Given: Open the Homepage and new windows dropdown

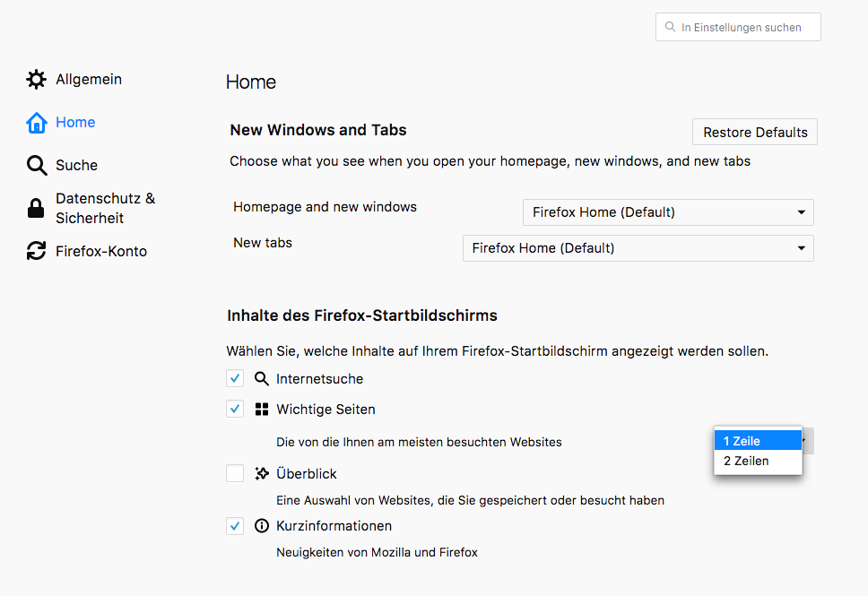Looking at the screenshot, I should [x=668, y=212].
